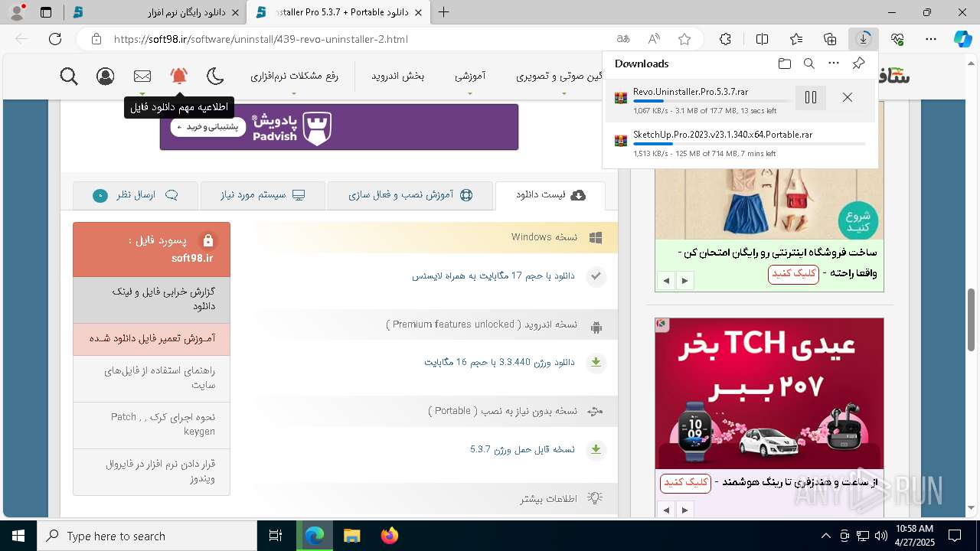This screenshot has height=551, width=980.
Task: Click کلیک کنید button on TCH ad
Action: (x=685, y=482)
